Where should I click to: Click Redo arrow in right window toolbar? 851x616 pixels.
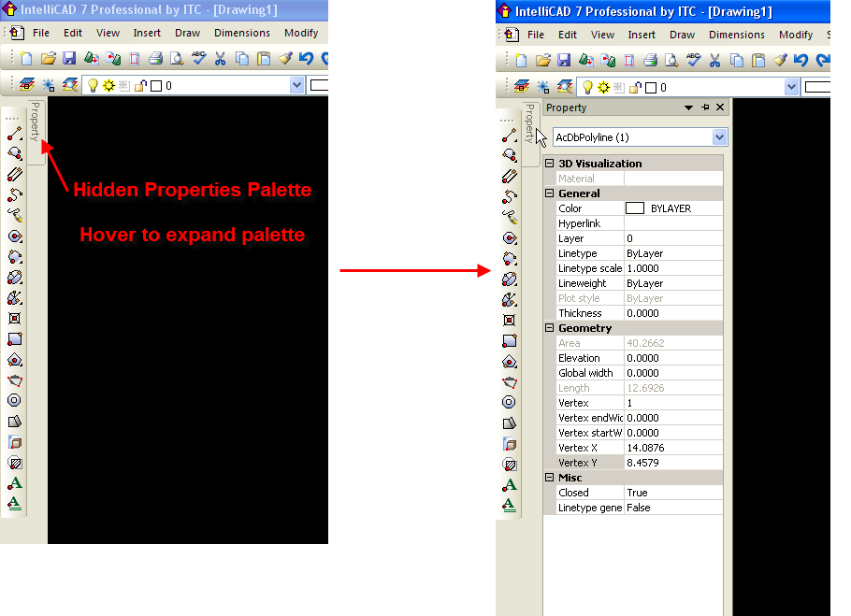point(823,60)
